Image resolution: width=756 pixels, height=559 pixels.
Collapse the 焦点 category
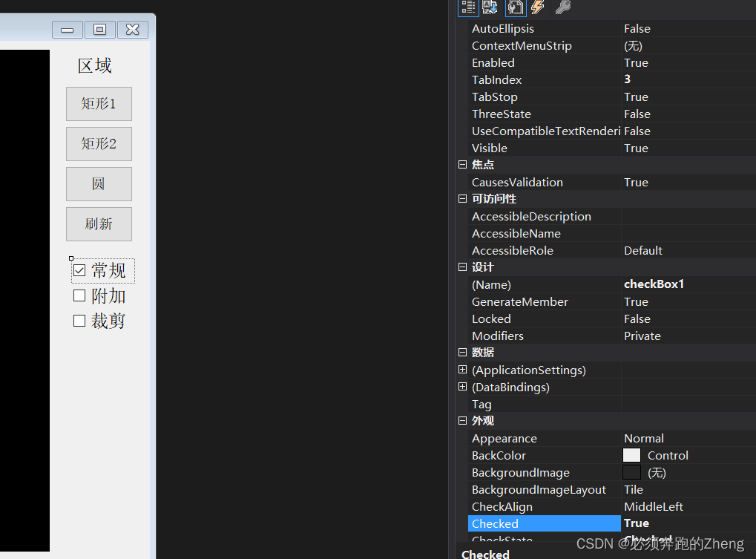click(x=462, y=165)
